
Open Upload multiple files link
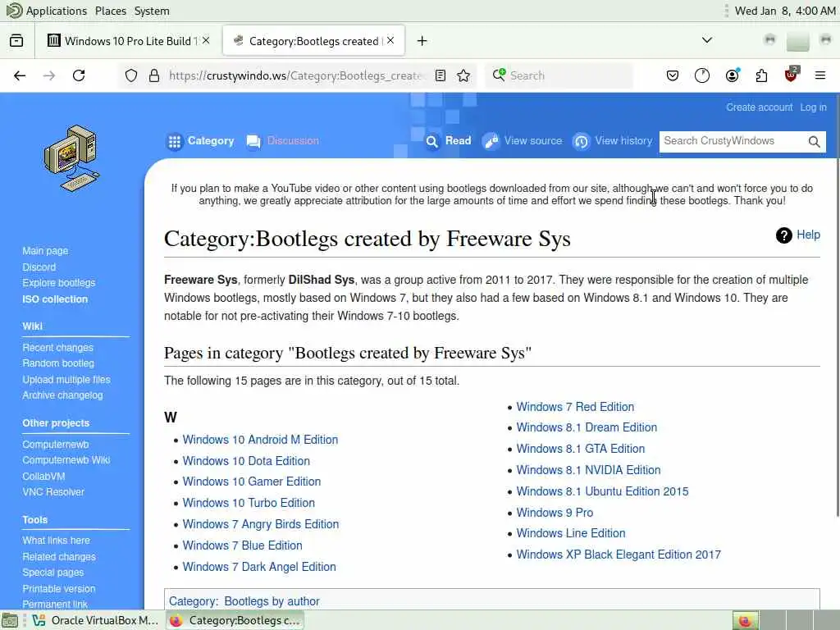click(x=66, y=379)
